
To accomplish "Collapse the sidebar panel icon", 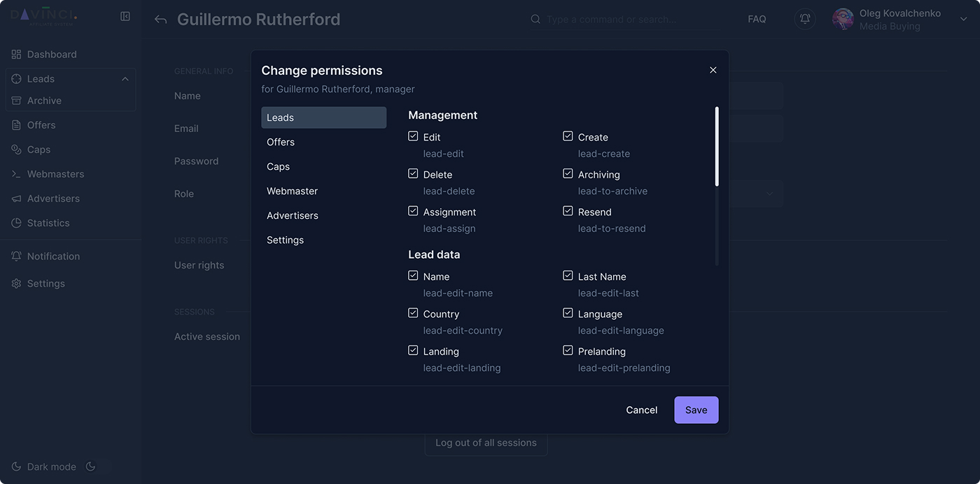I will tap(125, 16).
